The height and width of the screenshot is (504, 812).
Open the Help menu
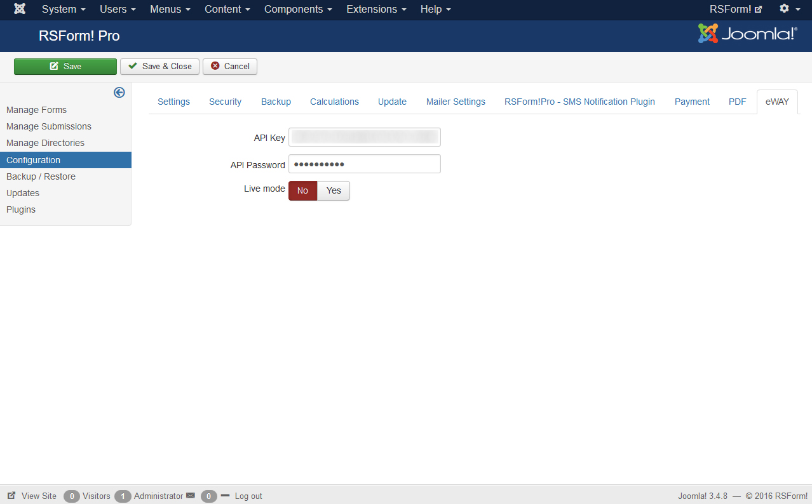436,9
